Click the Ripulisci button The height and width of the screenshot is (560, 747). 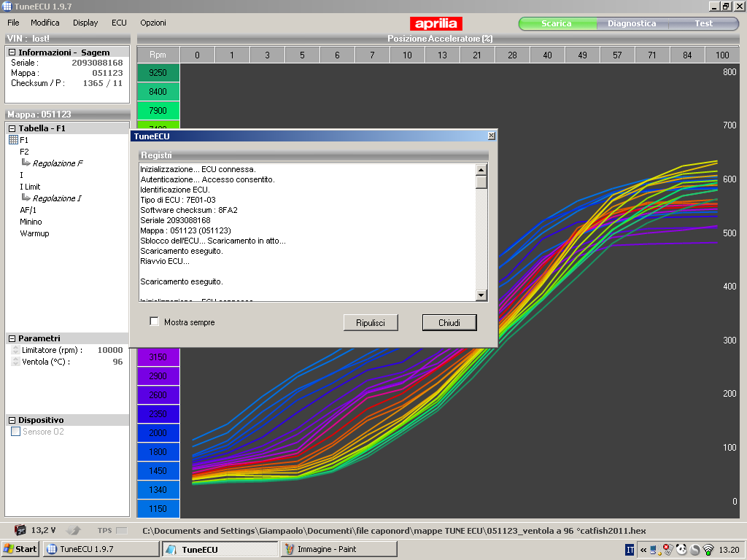pyautogui.click(x=370, y=322)
